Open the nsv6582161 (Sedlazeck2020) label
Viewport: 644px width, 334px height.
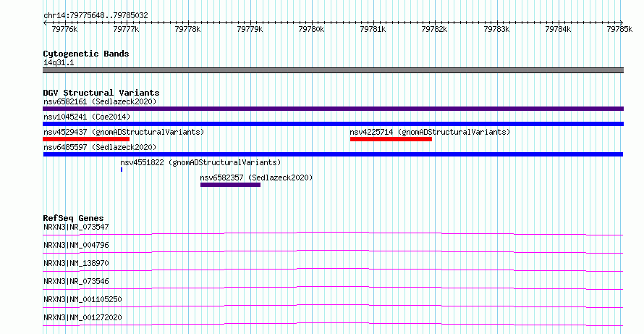(x=100, y=101)
